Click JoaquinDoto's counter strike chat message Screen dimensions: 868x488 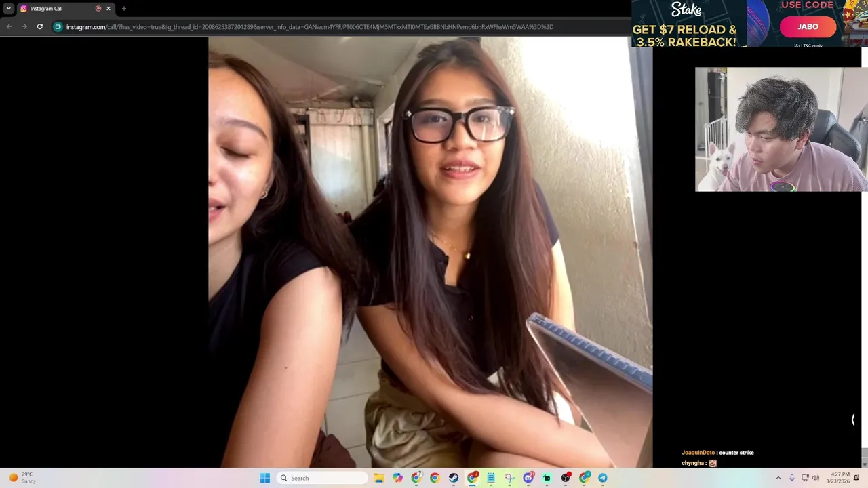[x=717, y=453]
